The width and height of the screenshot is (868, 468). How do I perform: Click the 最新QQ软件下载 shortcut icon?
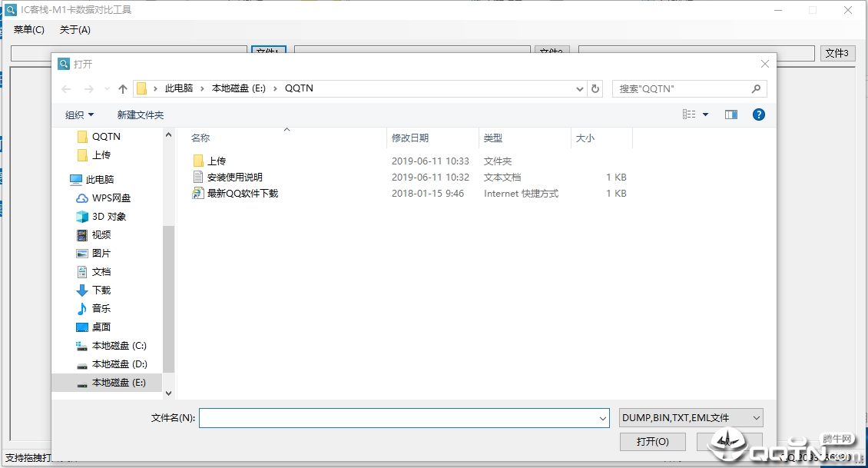(x=198, y=194)
